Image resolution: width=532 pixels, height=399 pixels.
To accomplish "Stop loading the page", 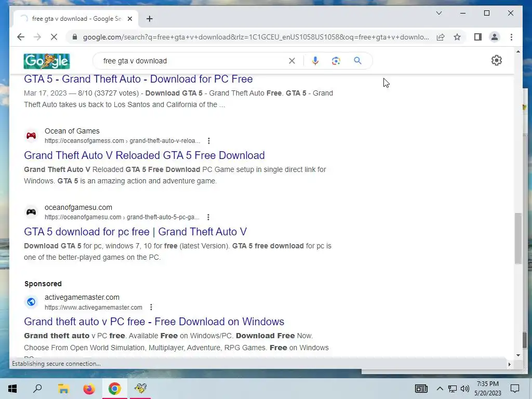I will tap(54, 37).
